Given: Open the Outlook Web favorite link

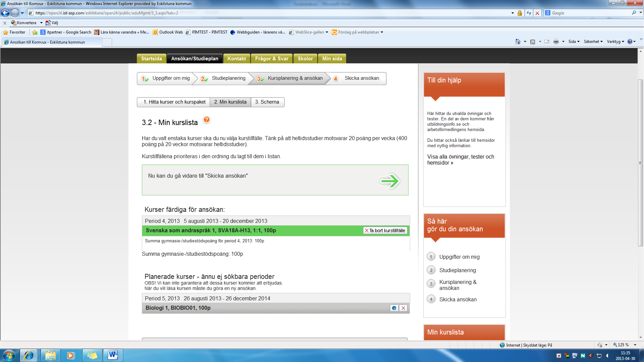Looking at the screenshot, I should coord(168,32).
